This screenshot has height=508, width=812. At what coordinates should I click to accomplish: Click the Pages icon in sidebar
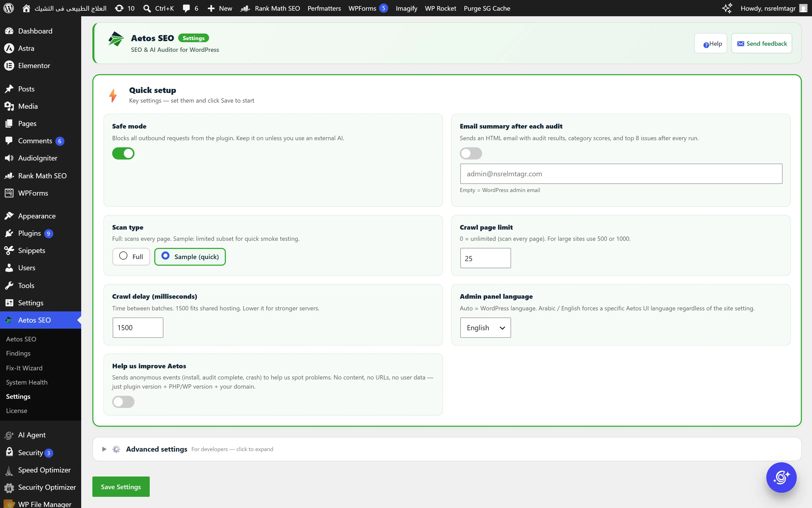coord(9,123)
